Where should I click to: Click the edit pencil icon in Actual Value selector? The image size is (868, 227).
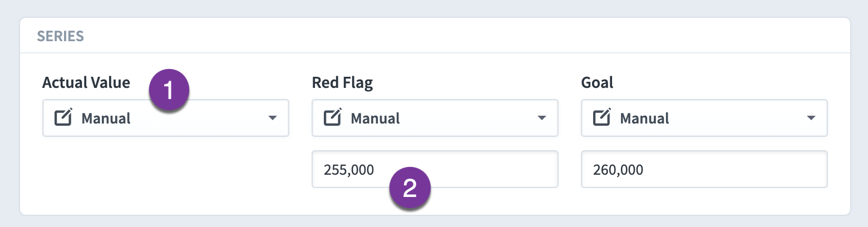63,118
